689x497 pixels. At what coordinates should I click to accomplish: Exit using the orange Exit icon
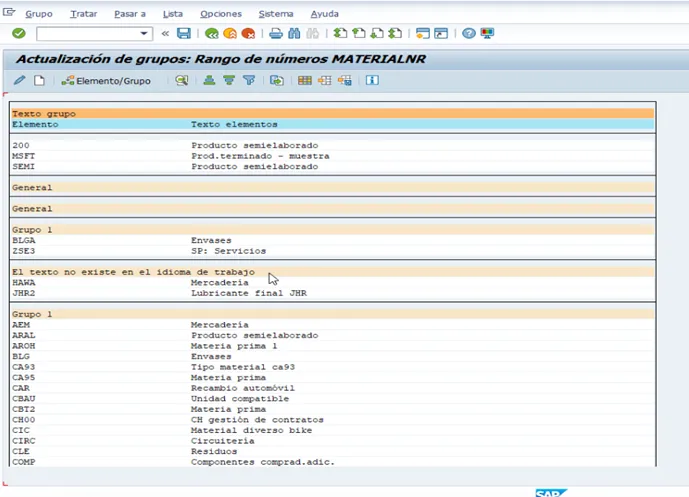[230, 33]
